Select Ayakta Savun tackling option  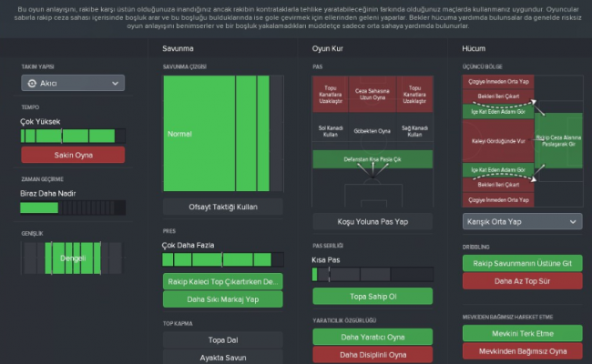(222, 357)
